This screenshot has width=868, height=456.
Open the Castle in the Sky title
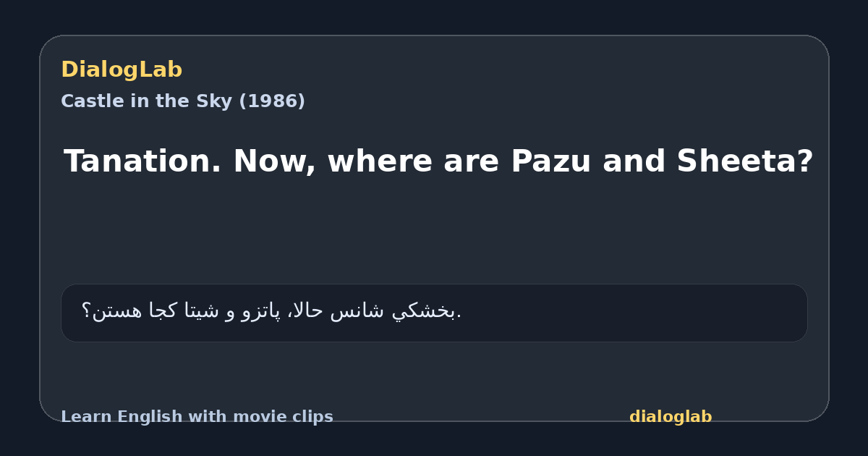click(x=183, y=101)
